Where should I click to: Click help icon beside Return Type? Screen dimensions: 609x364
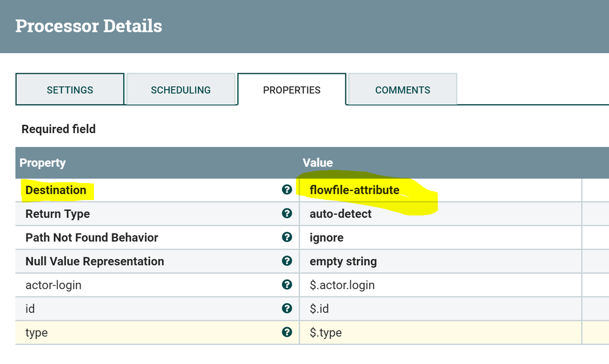[x=287, y=213]
